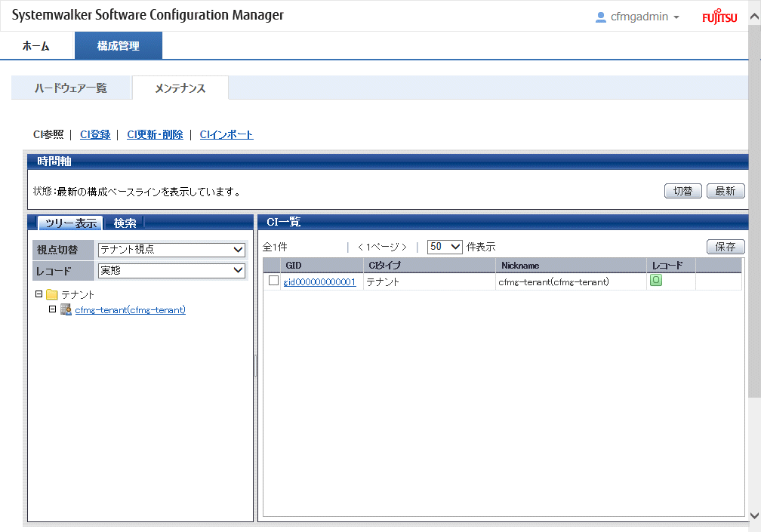
Task: Open the レコード dropdown showing 実態
Action: coord(171,271)
